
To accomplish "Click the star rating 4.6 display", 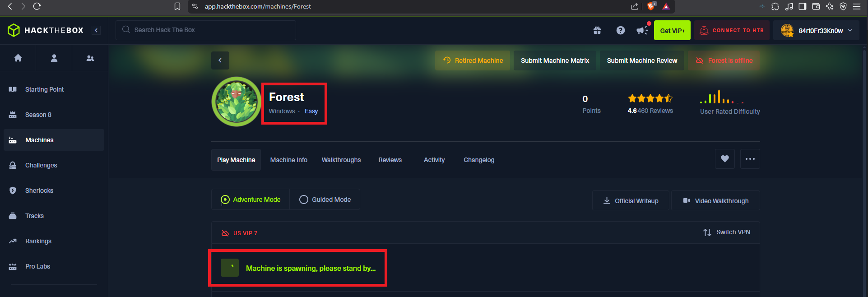I will point(650,98).
